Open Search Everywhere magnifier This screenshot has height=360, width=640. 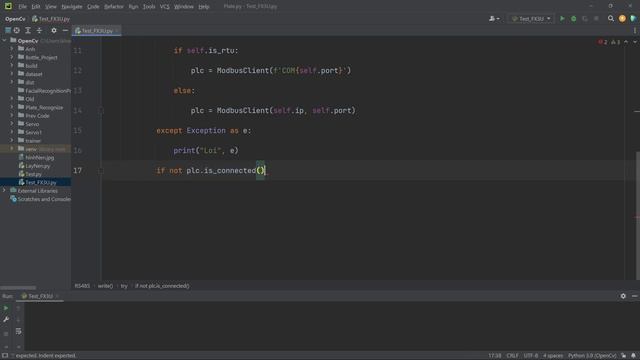click(x=611, y=19)
